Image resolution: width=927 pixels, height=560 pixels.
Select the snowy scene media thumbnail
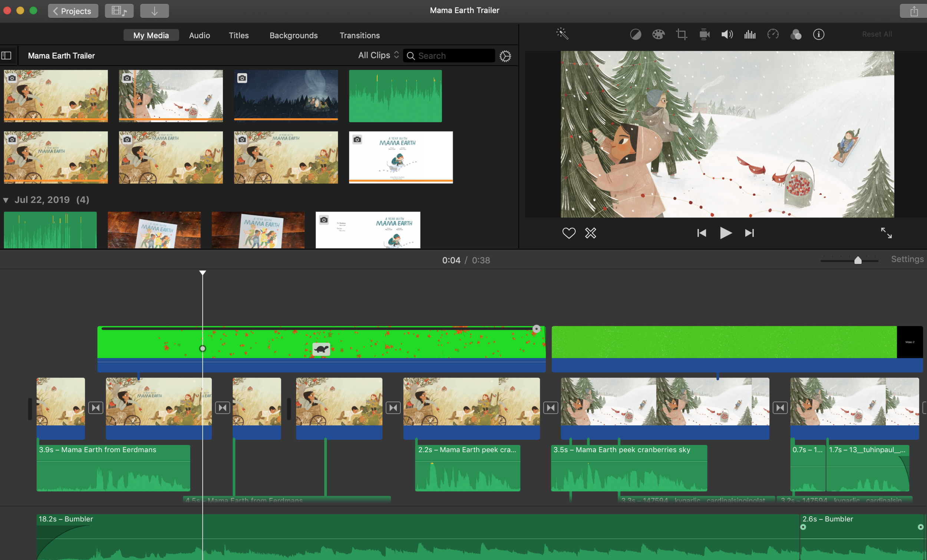171,96
